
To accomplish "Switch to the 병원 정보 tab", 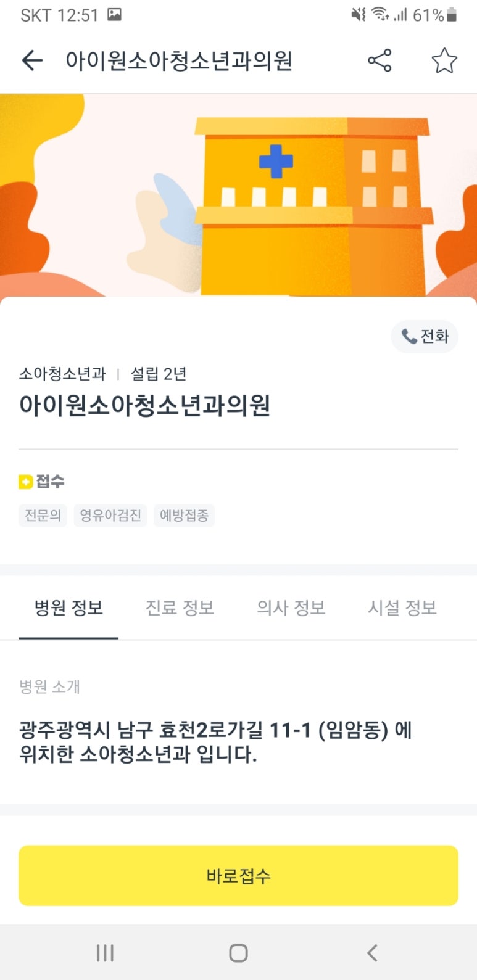I will point(68,608).
